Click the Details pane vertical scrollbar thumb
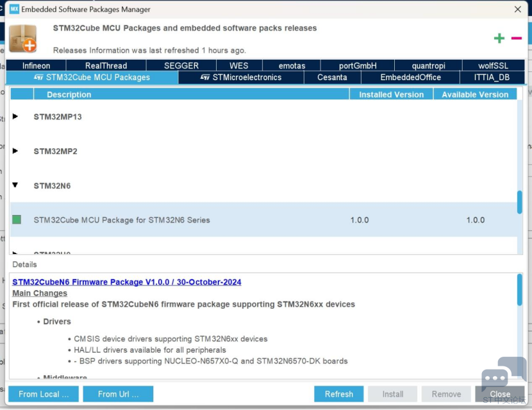532x410 pixels. 519,290
